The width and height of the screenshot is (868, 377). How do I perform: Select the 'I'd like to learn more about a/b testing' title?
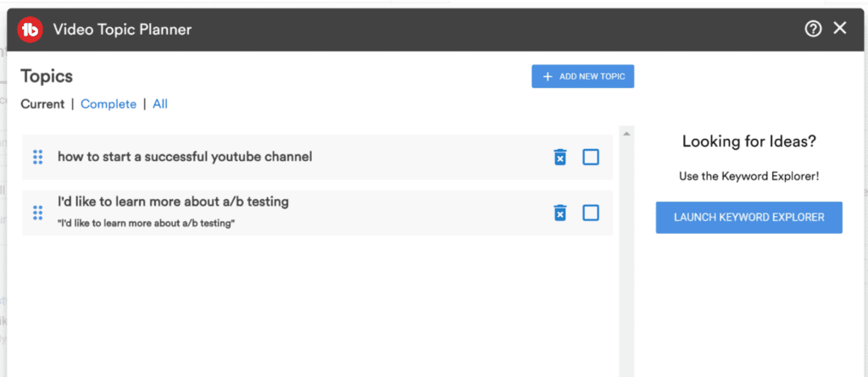tap(173, 202)
